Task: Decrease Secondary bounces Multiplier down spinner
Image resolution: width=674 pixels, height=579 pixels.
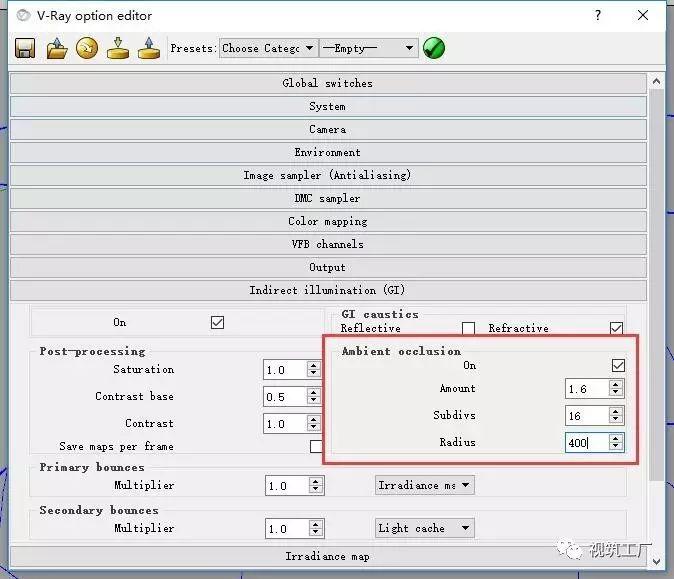Action: click(316, 533)
